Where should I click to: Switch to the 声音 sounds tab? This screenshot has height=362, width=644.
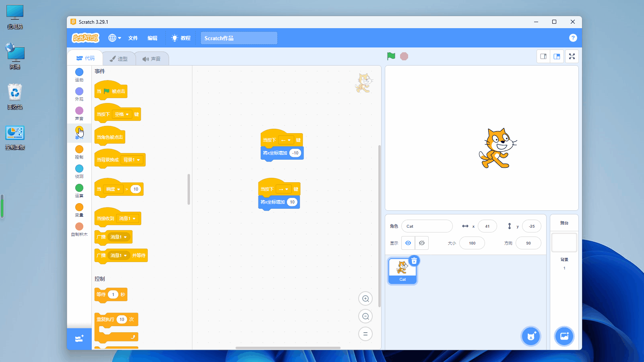[x=151, y=59]
